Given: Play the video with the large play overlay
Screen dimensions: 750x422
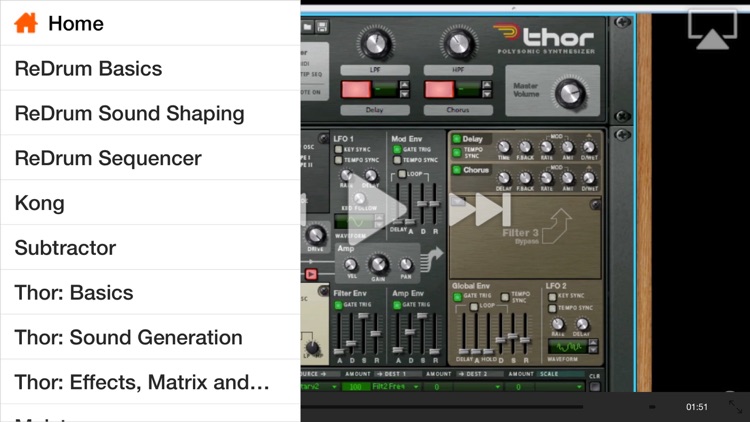Looking at the screenshot, I should pos(378,209).
